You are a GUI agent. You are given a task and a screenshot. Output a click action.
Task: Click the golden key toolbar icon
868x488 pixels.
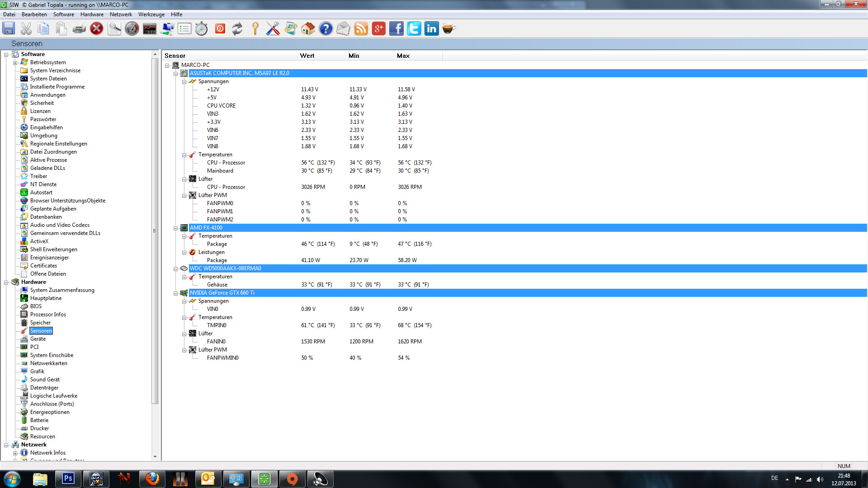255,29
